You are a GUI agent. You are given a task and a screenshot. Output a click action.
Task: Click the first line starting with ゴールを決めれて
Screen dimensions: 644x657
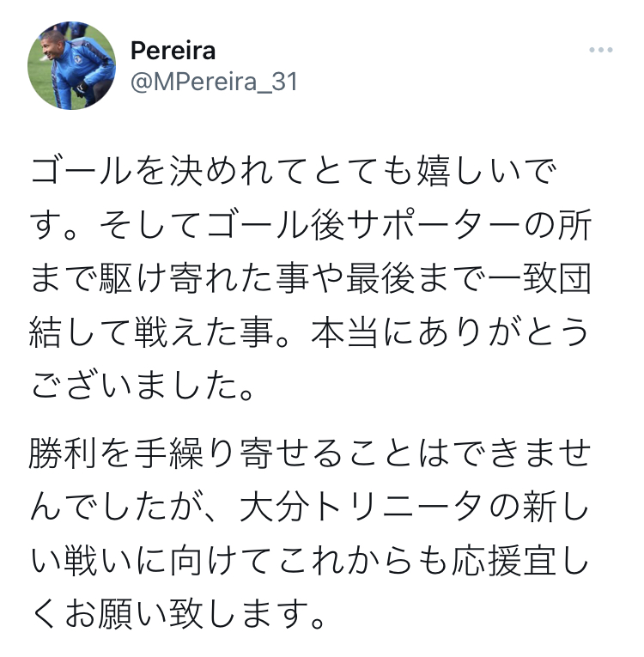[295, 174]
